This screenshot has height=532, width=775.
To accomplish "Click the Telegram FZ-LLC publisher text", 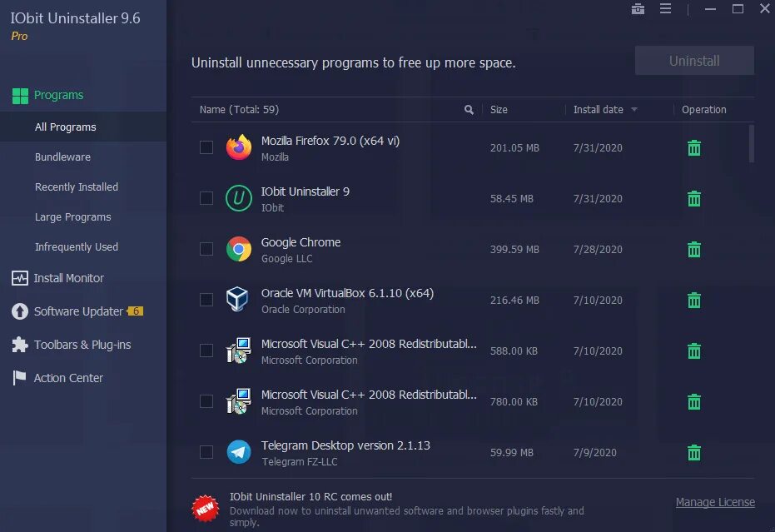I will 299,462.
